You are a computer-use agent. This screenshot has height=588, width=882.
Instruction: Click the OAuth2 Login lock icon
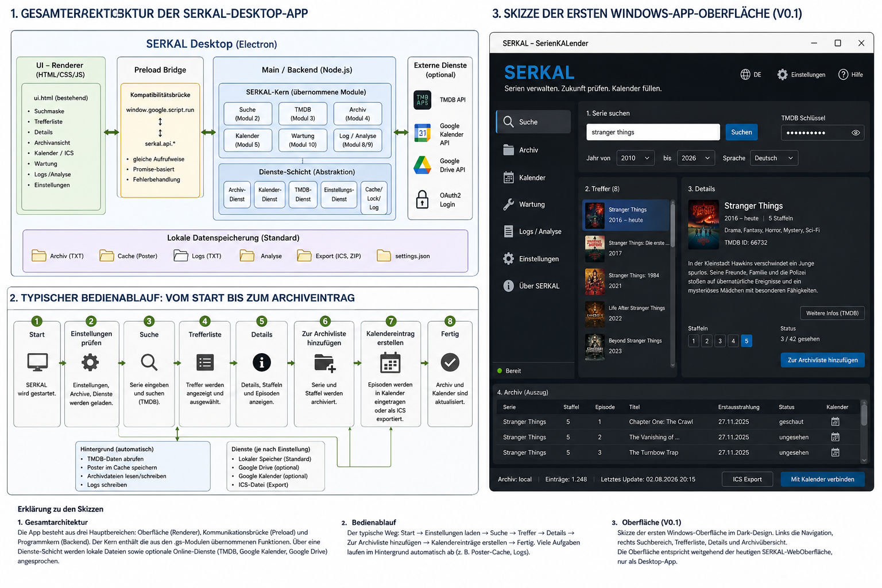point(422,199)
